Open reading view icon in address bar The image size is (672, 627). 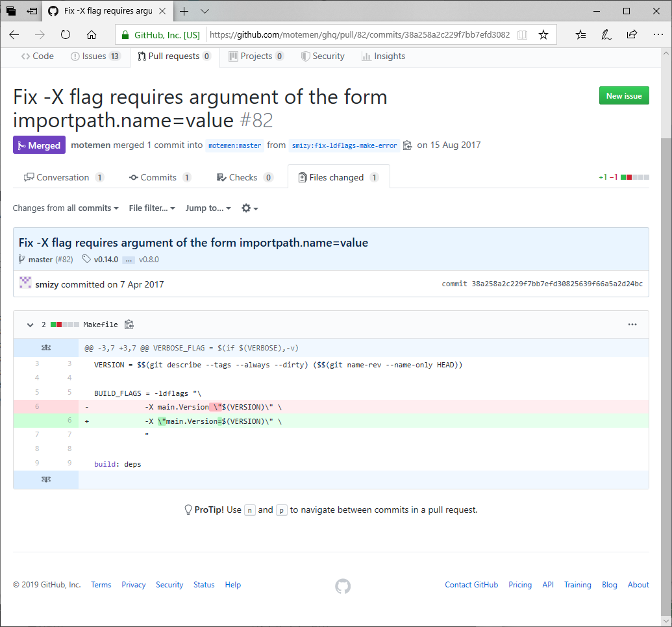(x=522, y=34)
